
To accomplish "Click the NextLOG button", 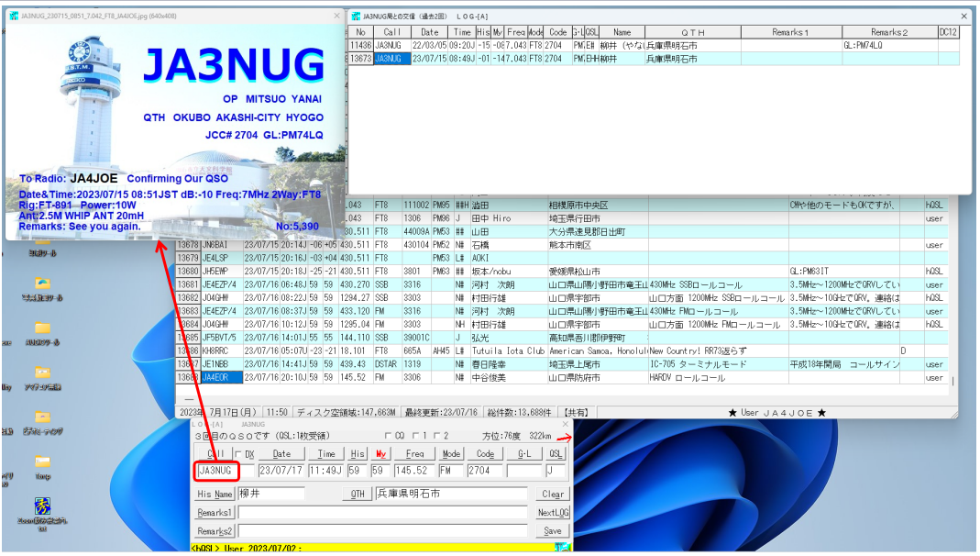I will pyautogui.click(x=553, y=512).
